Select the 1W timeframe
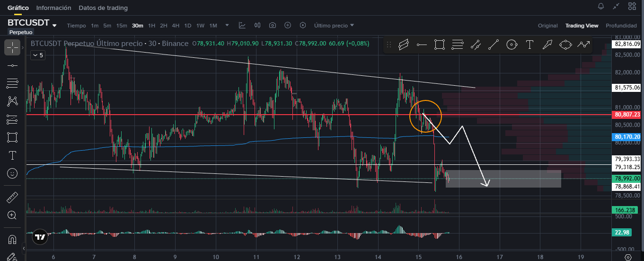 click(x=200, y=26)
